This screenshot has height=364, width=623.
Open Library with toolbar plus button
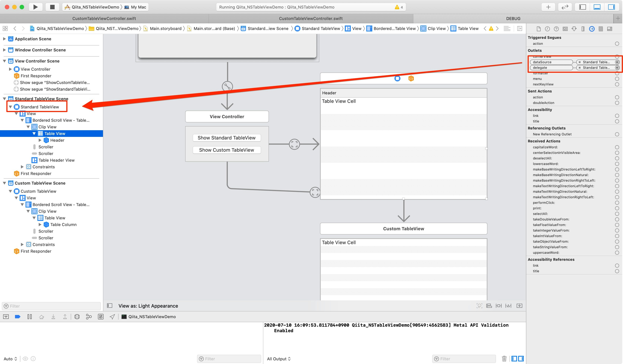pyautogui.click(x=548, y=7)
